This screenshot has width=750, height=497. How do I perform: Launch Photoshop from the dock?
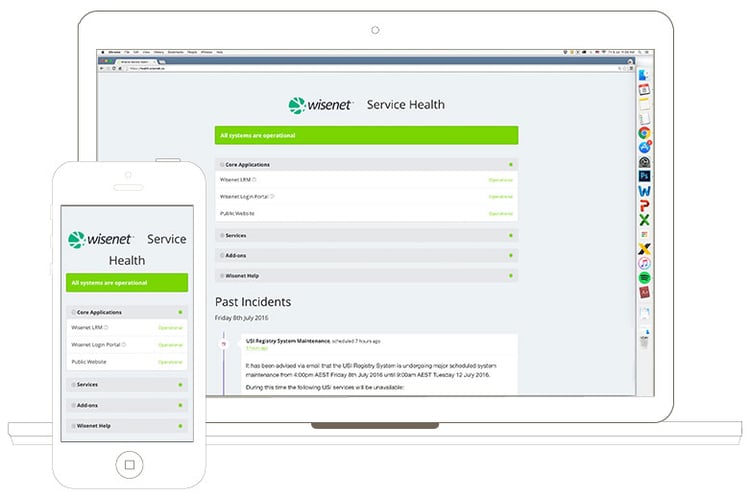tap(644, 176)
